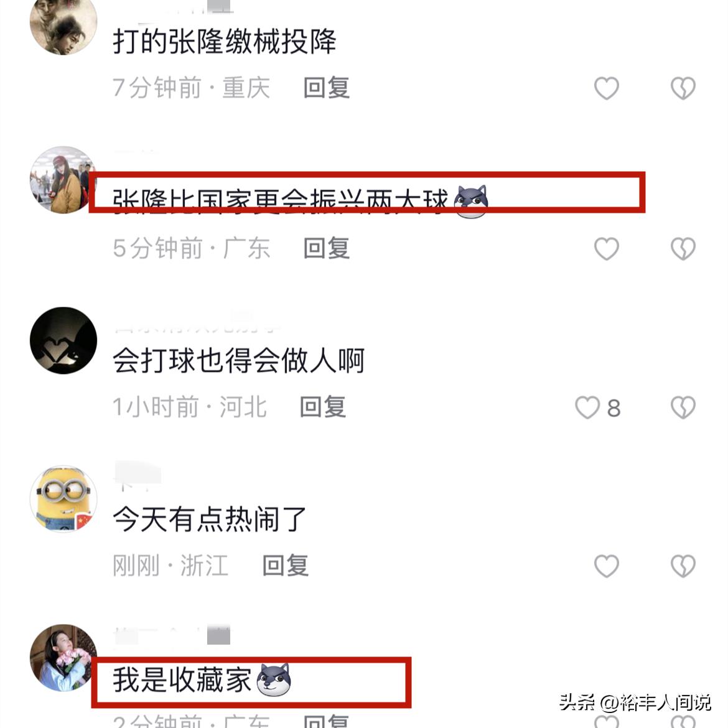
Task: Dislike the 打的张隆缴械投降 comment
Action: click(683, 88)
